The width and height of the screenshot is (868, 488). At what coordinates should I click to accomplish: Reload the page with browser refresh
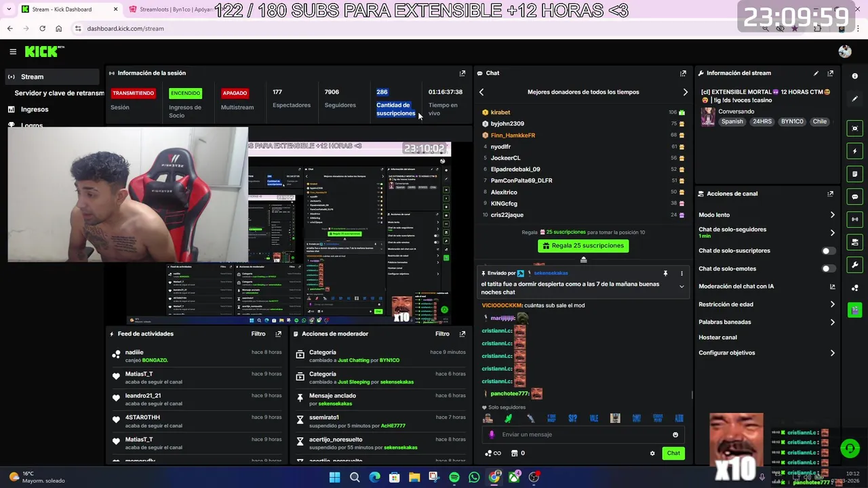click(x=42, y=28)
